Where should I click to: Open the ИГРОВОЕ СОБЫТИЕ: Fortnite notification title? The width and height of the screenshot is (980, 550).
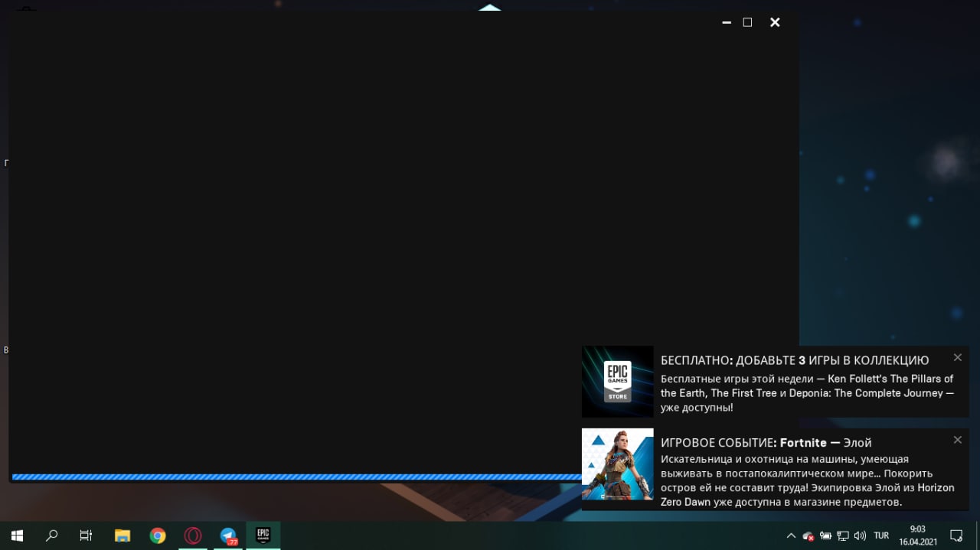tap(766, 443)
